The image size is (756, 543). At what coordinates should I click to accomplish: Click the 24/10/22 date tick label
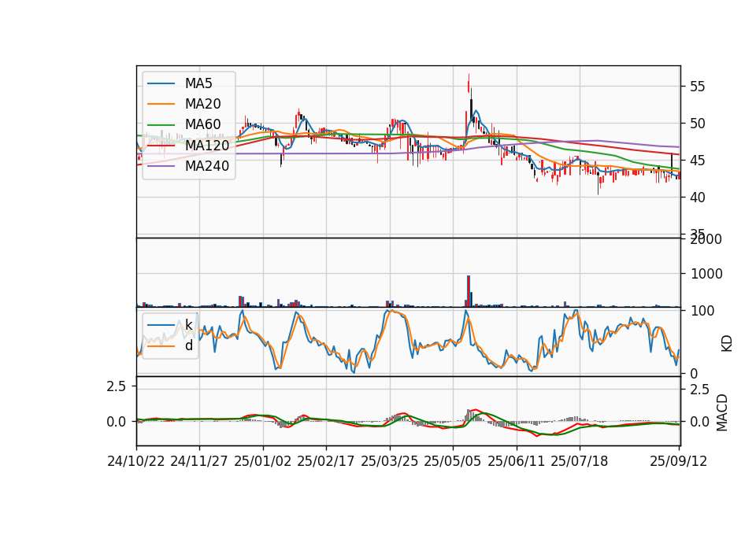[136, 461]
